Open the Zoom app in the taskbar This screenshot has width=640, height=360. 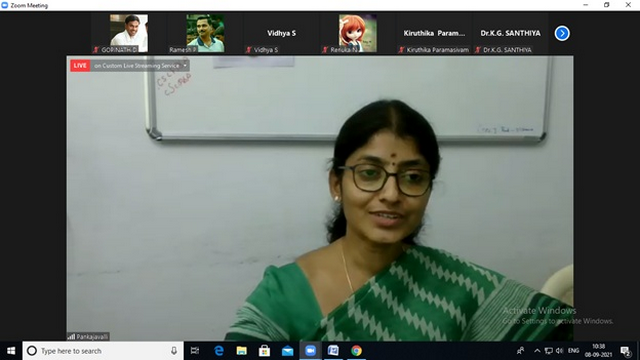pos(311,351)
